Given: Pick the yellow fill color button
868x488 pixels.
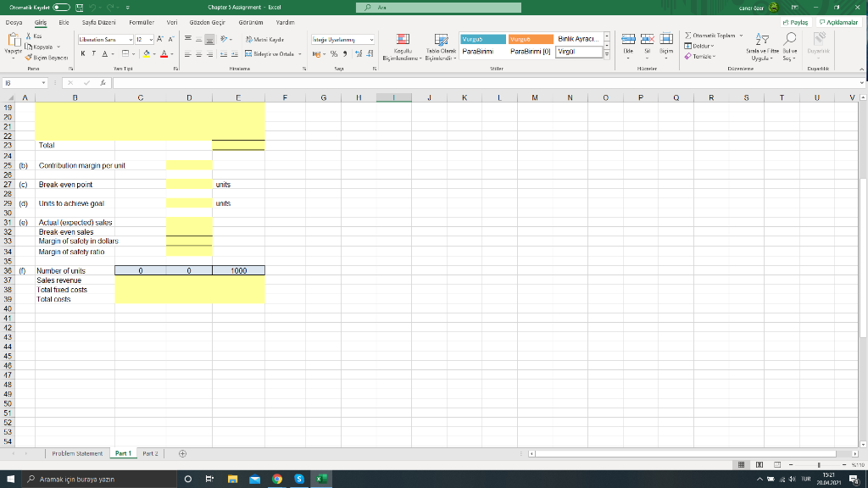Looking at the screenshot, I should click(146, 54).
